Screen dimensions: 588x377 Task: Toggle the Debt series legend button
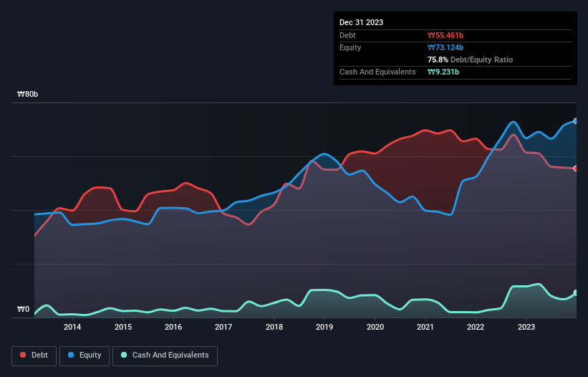pos(34,355)
